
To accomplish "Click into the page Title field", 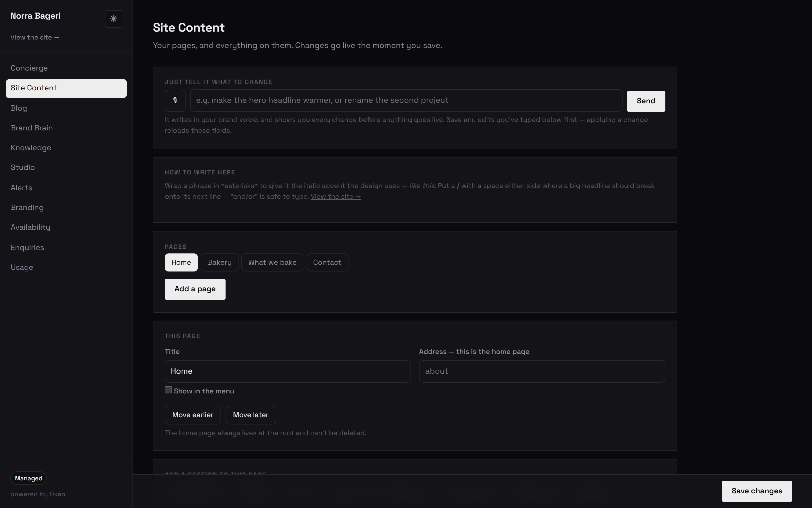I will [288, 372].
